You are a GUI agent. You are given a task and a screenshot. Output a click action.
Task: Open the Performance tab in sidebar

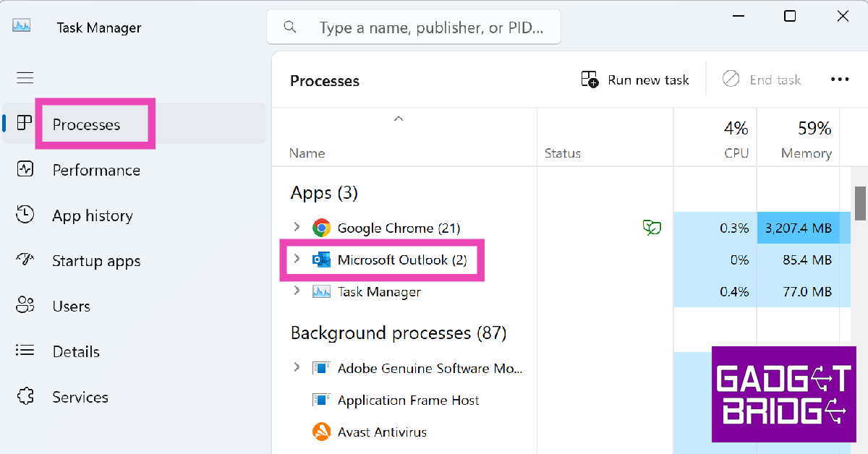[x=95, y=171]
